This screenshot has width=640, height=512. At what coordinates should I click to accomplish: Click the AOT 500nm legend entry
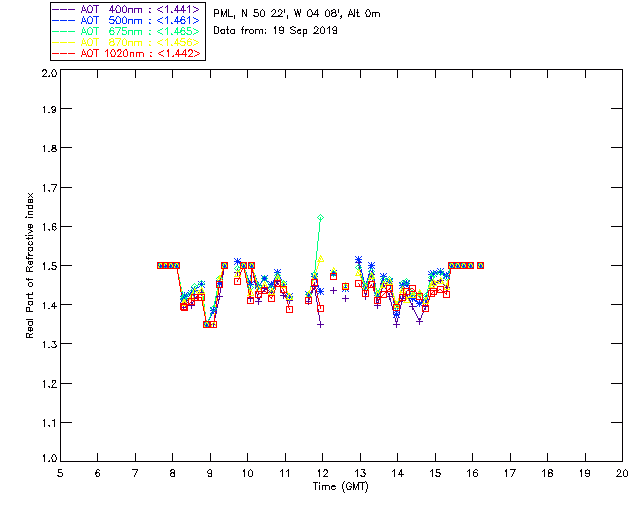pyautogui.click(x=127, y=20)
